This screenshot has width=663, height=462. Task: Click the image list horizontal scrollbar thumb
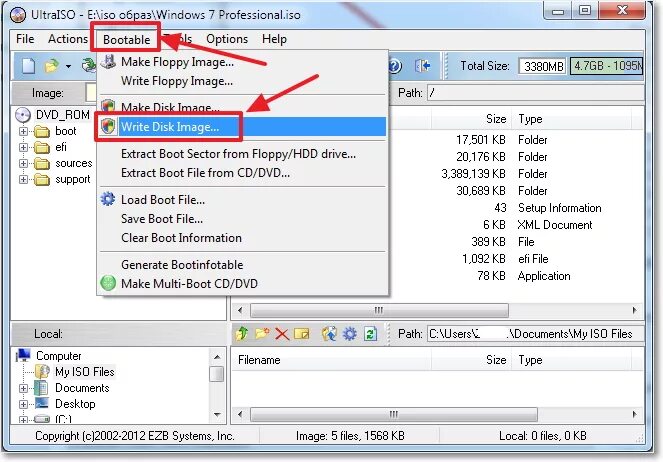coord(379,311)
